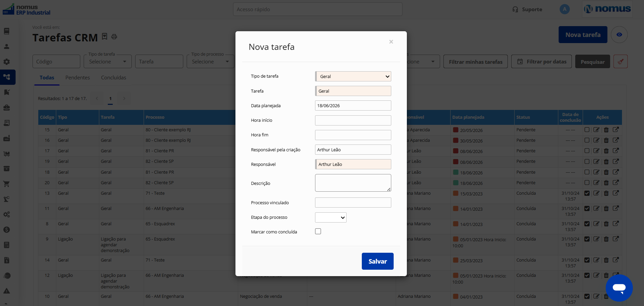The image size is (644, 306).
Task: Open the sidebar briefcase icon
Action: click(6, 108)
